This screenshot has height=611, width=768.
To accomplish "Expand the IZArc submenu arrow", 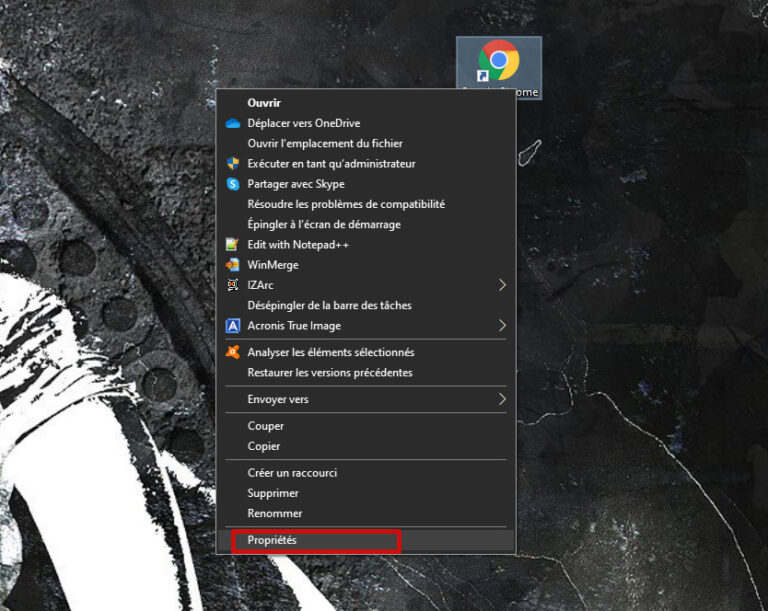I will tap(502, 285).
